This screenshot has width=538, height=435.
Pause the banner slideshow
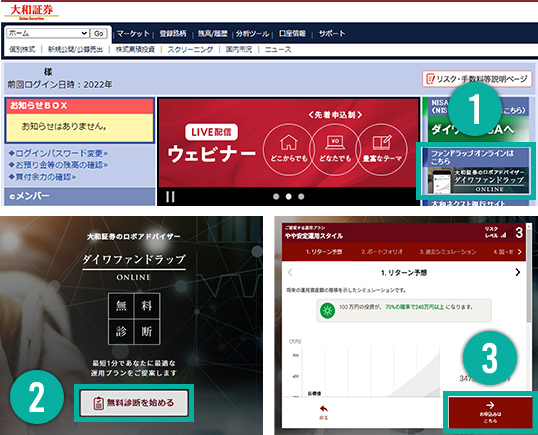pyautogui.click(x=170, y=197)
